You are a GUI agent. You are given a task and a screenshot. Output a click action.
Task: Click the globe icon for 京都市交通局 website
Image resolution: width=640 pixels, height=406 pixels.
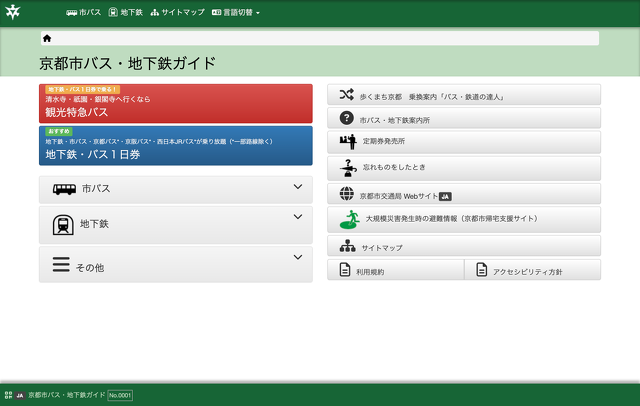[x=347, y=196]
